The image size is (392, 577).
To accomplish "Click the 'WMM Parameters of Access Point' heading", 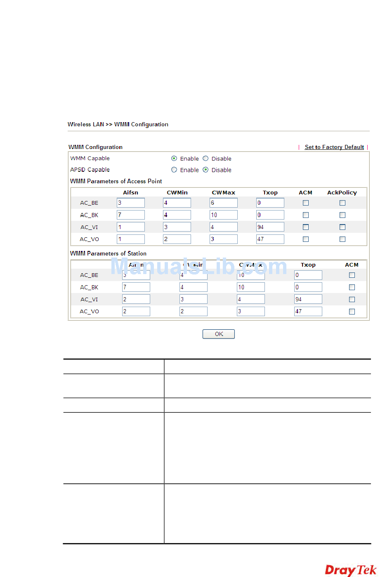I will [116, 181].
